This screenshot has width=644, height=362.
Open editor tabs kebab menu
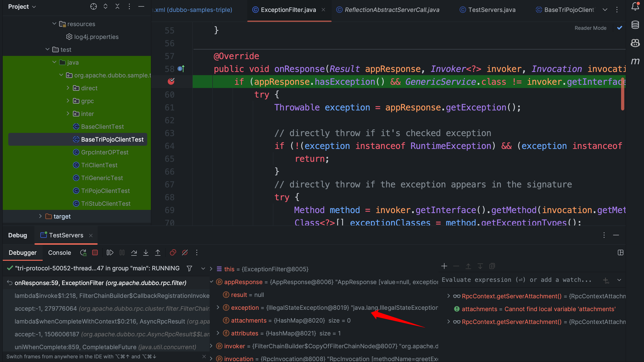(617, 10)
